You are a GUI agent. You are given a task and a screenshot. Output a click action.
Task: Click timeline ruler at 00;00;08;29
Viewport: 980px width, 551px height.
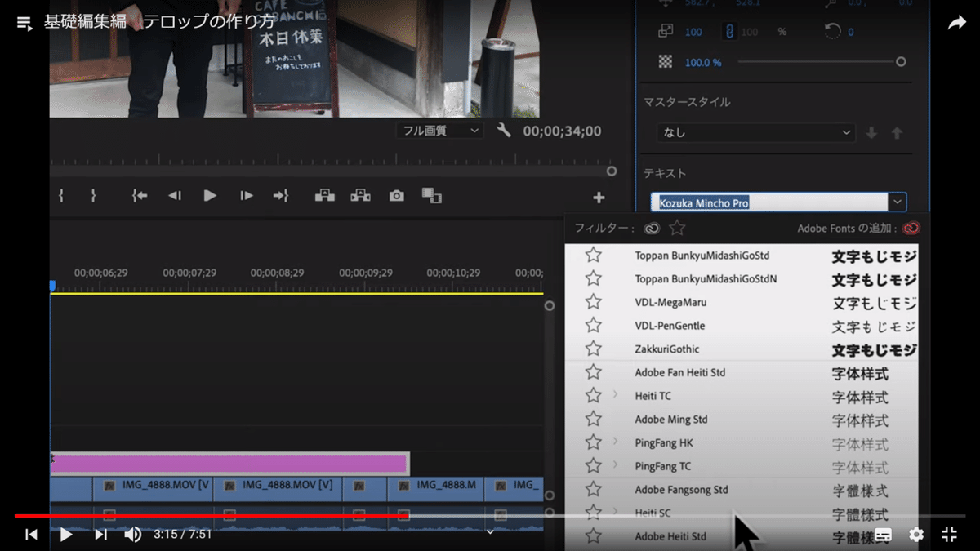tap(277, 273)
